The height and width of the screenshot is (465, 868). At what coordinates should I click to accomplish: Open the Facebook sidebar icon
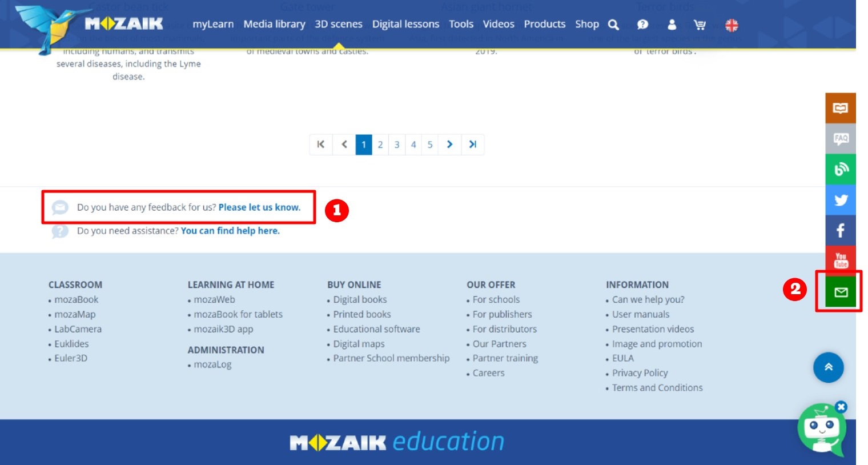click(841, 231)
